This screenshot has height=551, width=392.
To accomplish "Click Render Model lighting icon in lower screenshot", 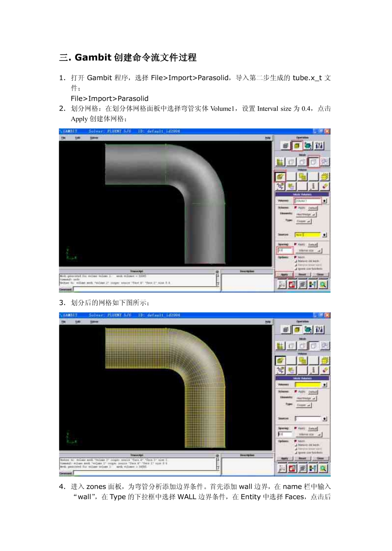I will point(302,469).
